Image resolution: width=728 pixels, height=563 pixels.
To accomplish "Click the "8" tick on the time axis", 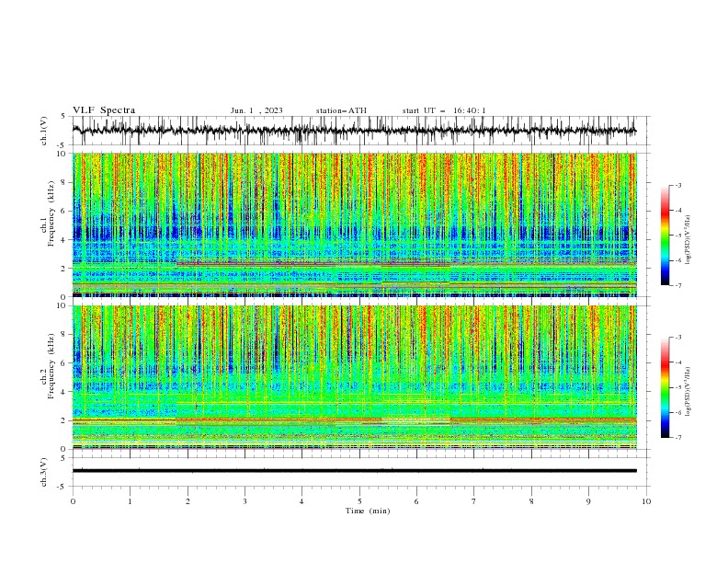I will pos(531,501).
